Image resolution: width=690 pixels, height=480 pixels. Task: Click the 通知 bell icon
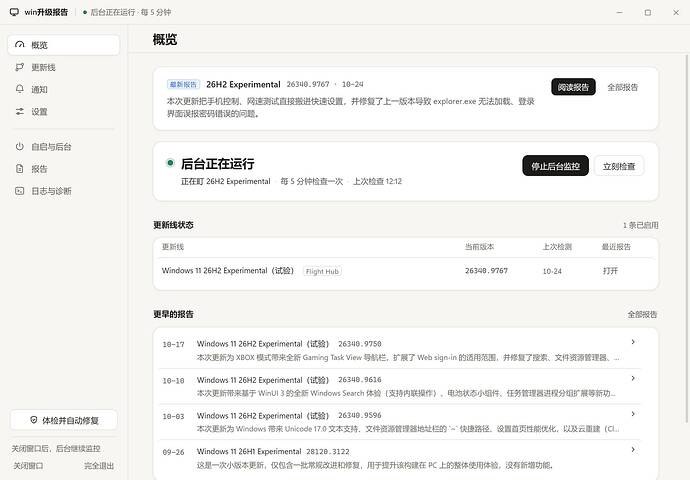19,89
